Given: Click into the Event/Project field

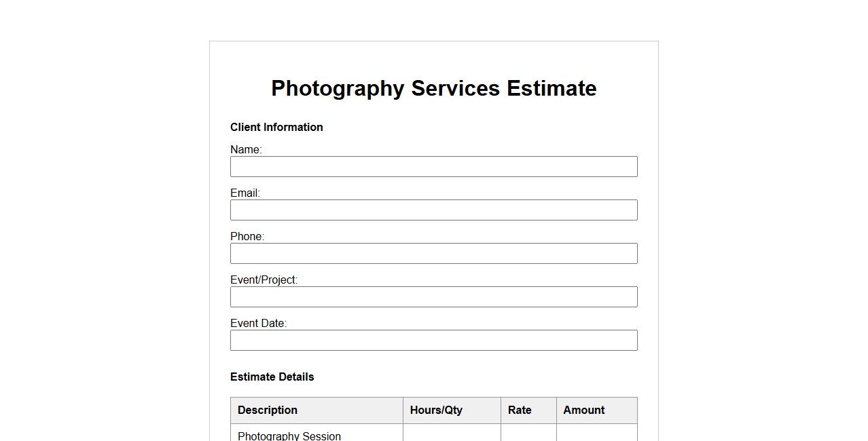Looking at the screenshot, I should (433, 297).
